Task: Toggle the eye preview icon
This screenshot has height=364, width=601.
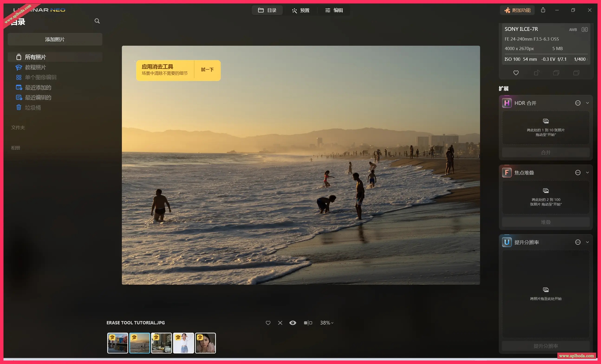Action: pyautogui.click(x=293, y=323)
